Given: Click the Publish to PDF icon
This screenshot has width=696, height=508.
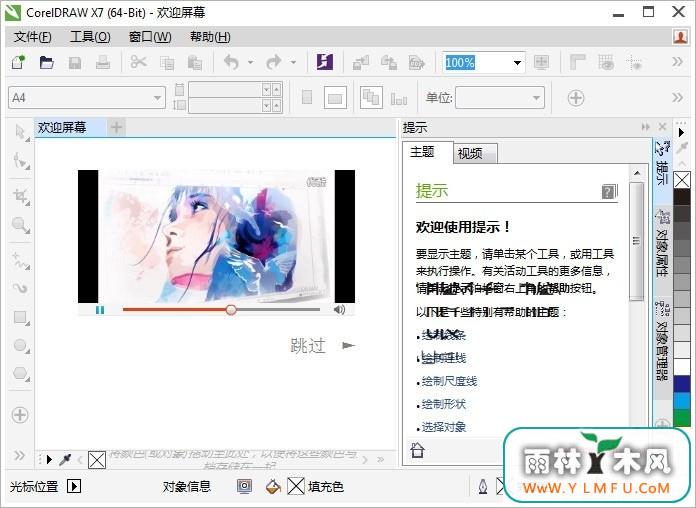Looking at the screenshot, I should coord(416,63).
